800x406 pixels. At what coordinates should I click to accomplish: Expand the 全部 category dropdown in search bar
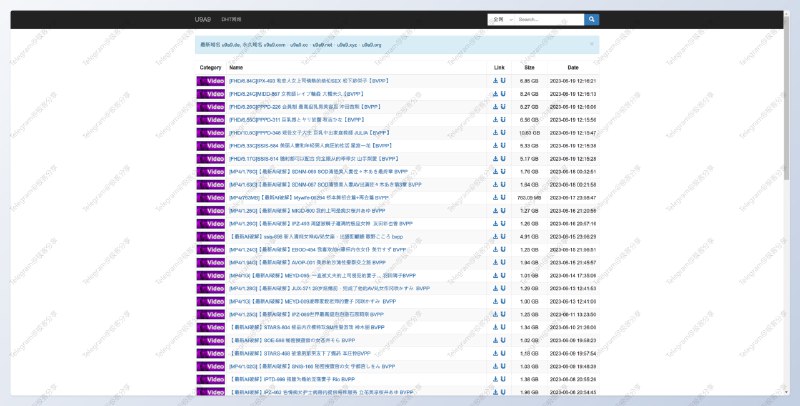pyautogui.click(x=501, y=19)
